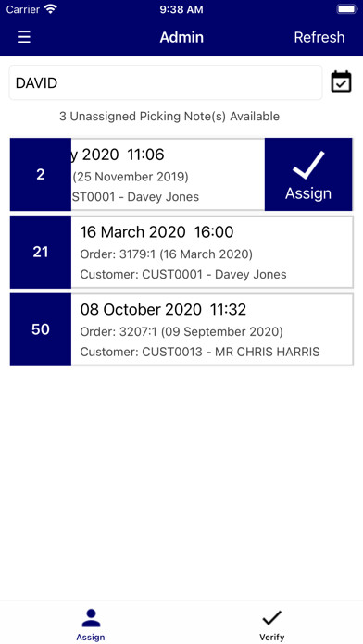Switch to the Assign tab
Image resolution: width=363 pixels, height=644 pixels.
91,625
